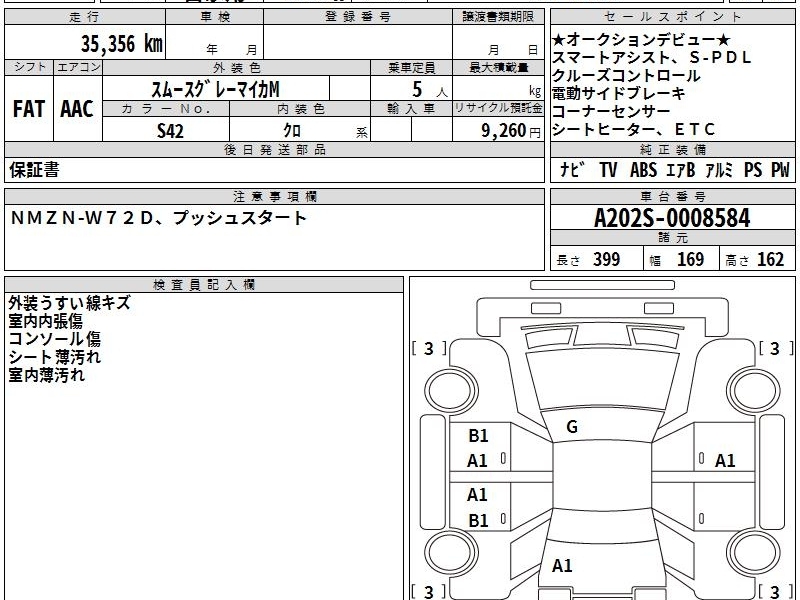The image size is (800, 600).
Task: Select the 保証書 entry
Action: coord(34,169)
